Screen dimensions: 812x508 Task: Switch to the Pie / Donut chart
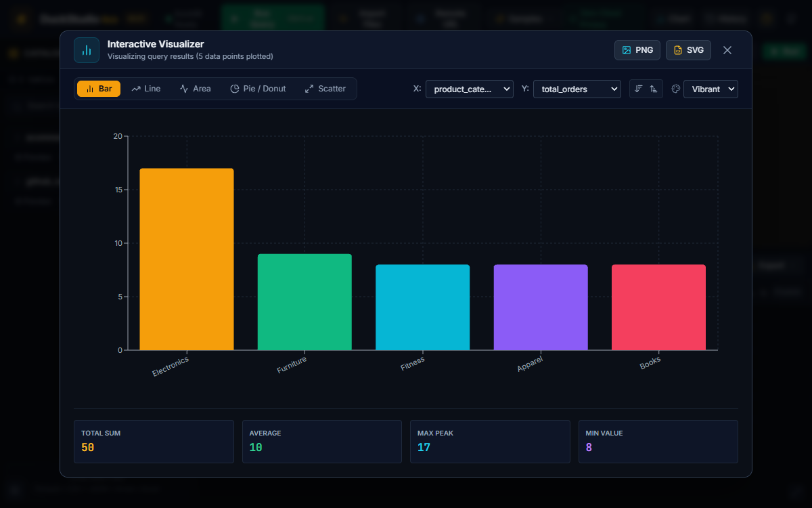258,89
